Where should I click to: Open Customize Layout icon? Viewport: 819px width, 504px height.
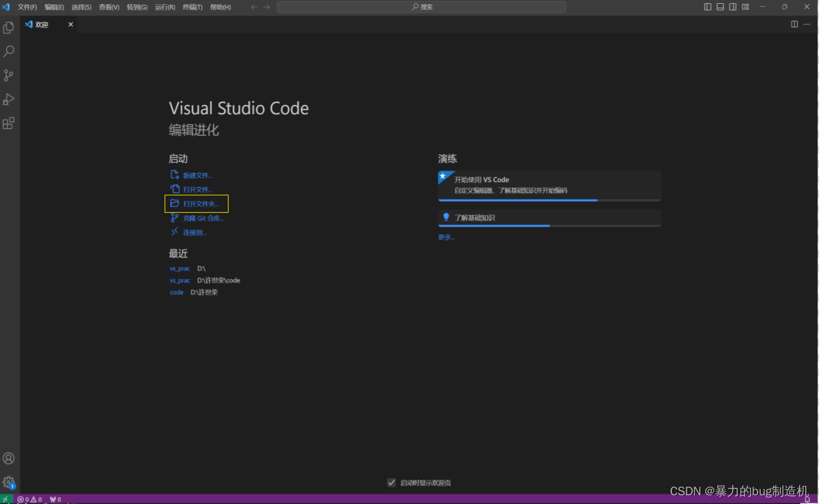click(x=746, y=7)
